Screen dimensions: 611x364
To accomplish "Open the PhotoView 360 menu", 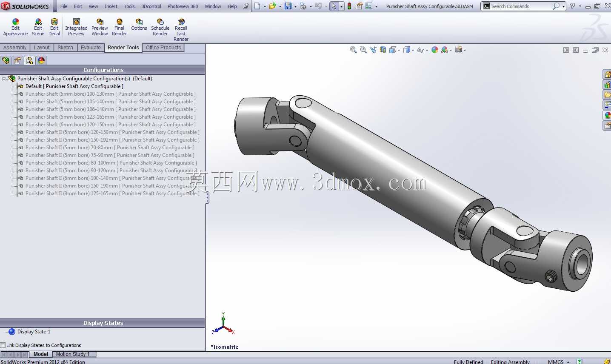I will [183, 6].
